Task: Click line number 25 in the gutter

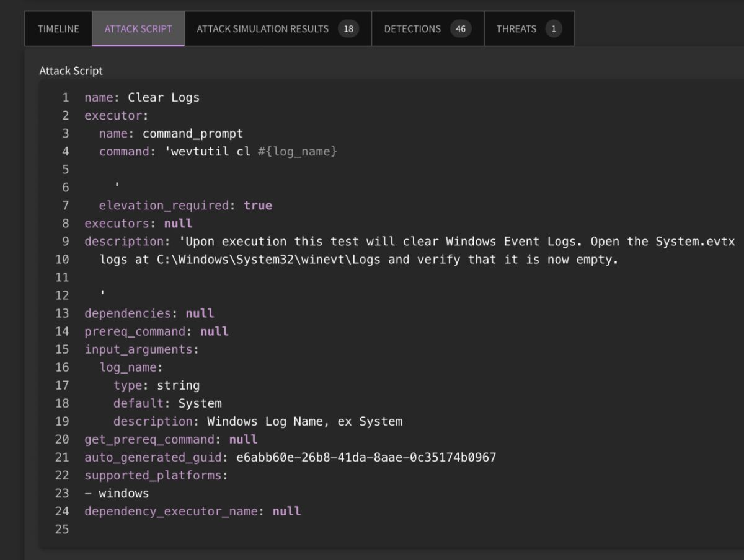Action: pyautogui.click(x=62, y=529)
